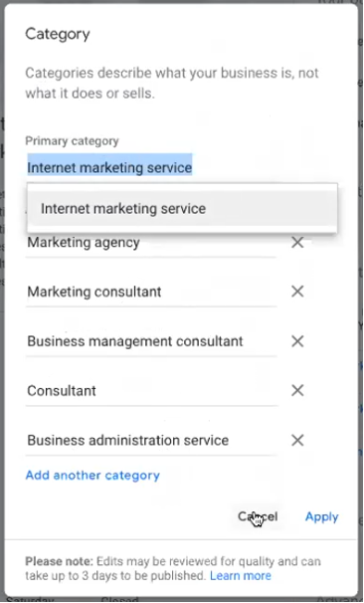Viewport: 364px width, 603px height.
Task: Edit the Business administration service field
Action: click(151, 441)
